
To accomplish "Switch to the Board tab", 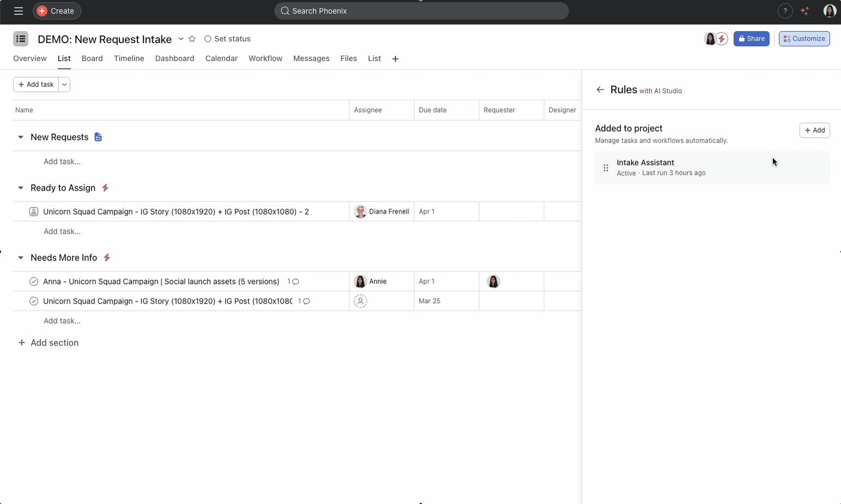I will (92, 58).
